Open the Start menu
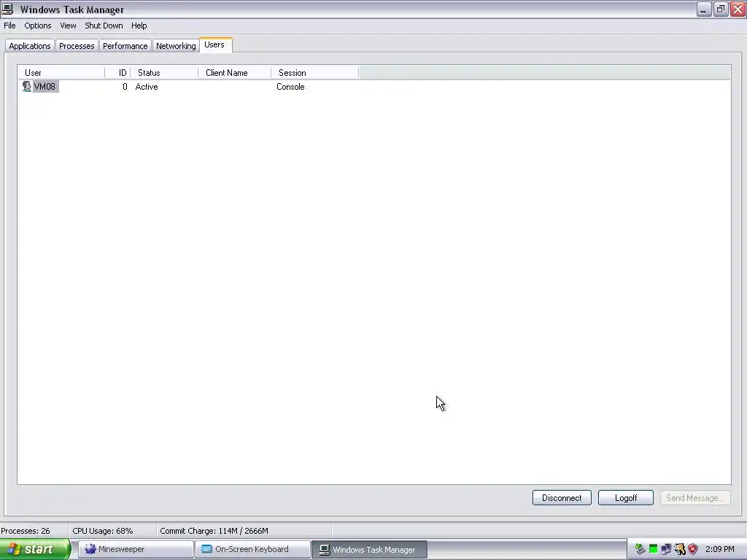The image size is (747, 560). click(x=35, y=549)
